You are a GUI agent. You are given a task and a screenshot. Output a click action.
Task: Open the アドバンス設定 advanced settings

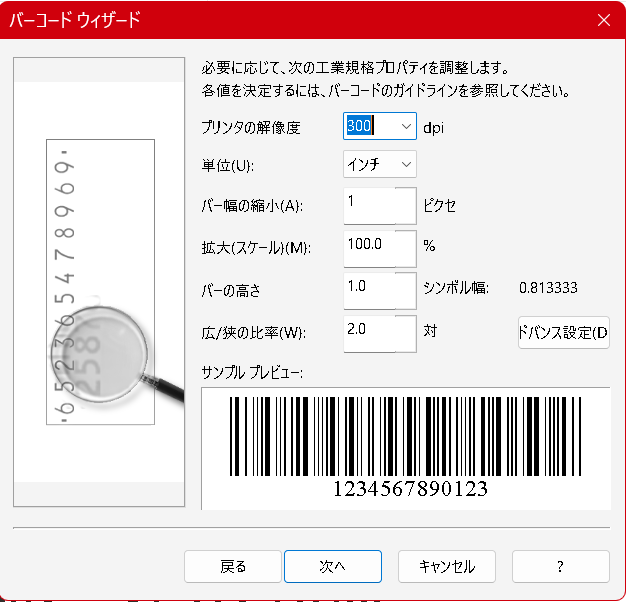click(x=563, y=332)
